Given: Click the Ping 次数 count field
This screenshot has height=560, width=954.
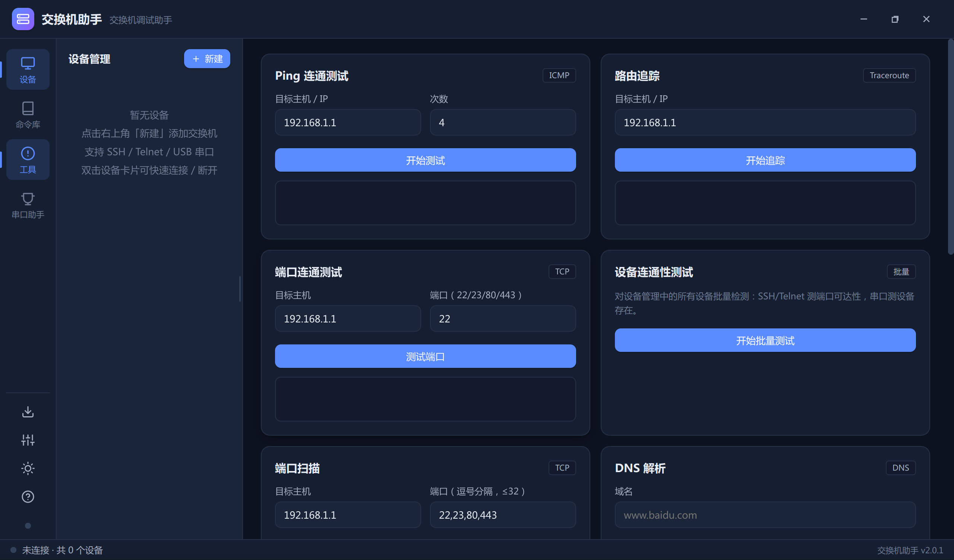Looking at the screenshot, I should tap(503, 122).
